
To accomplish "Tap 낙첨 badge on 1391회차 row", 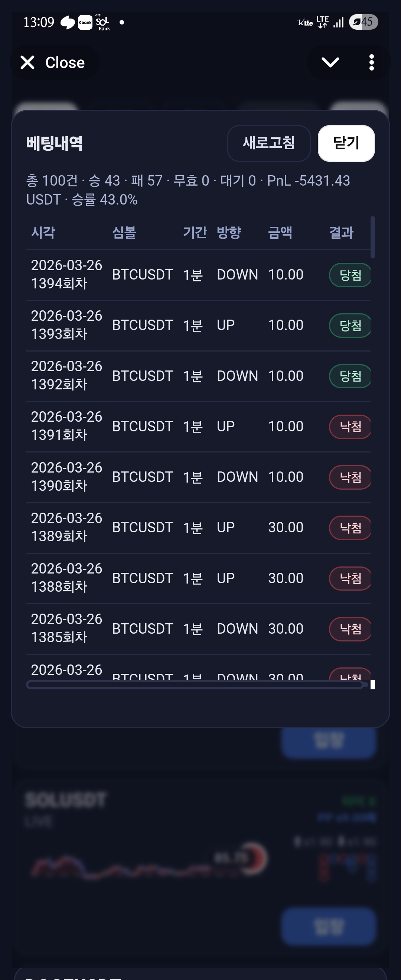I will [350, 427].
